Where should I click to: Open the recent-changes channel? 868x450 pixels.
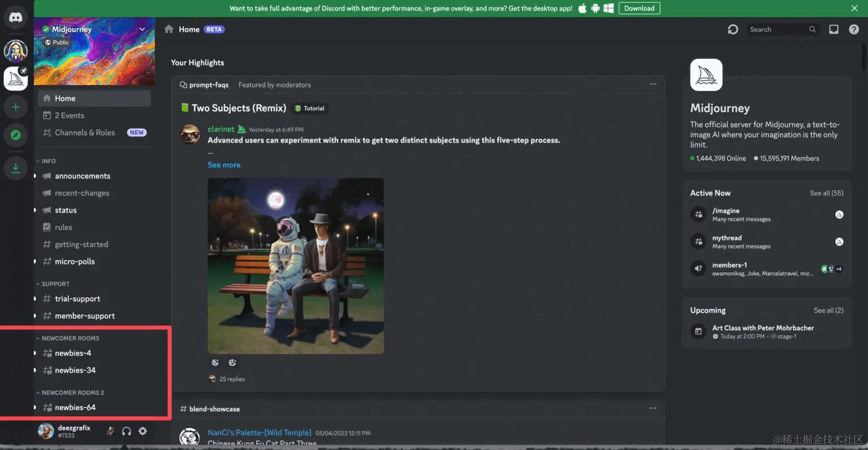pyautogui.click(x=94, y=193)
